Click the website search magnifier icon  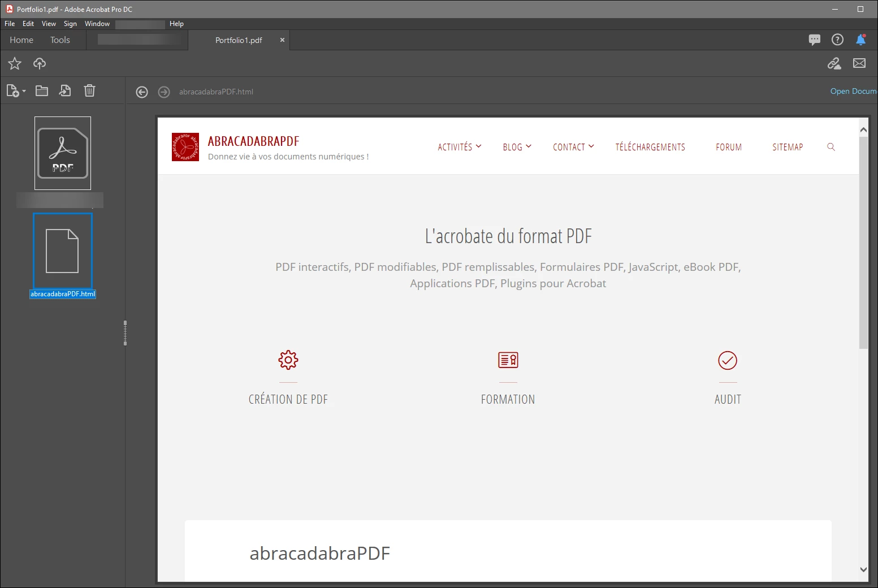[x=831, y=147]
